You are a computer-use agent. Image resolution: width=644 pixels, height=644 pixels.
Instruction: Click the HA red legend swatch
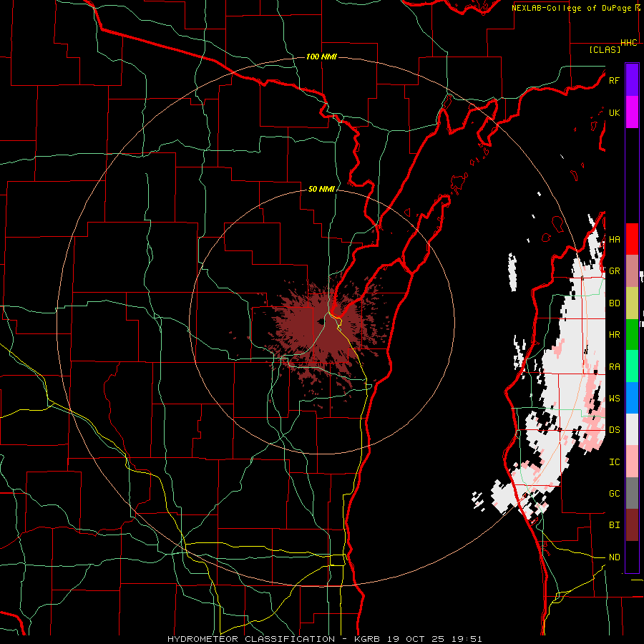632,239
